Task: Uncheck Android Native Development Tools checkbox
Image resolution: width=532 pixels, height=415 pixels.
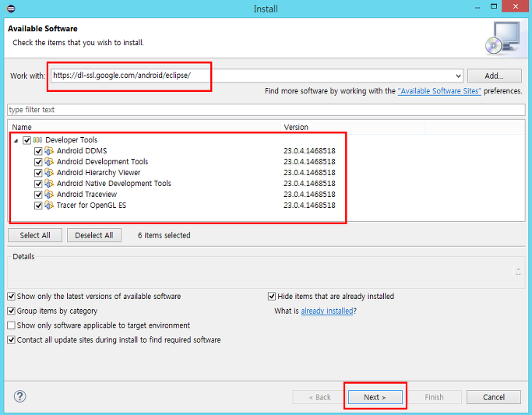Action: [38, 184]
